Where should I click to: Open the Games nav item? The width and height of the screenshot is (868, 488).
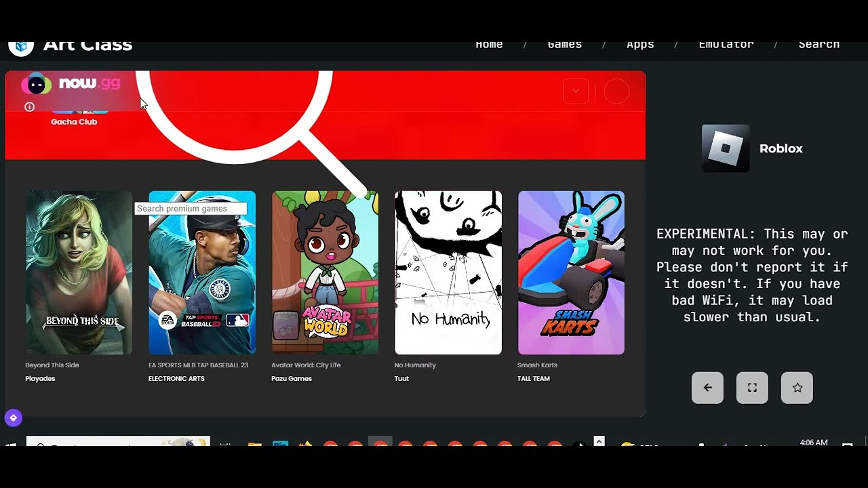click(x=565, y=45)
